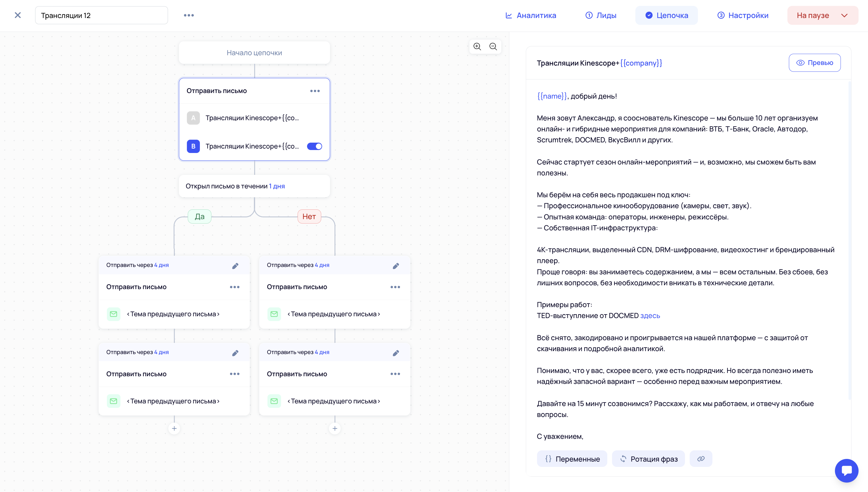Click the 'Нет' branch label
Viewport: 868px width, 492px height.
tap(309, 216)
